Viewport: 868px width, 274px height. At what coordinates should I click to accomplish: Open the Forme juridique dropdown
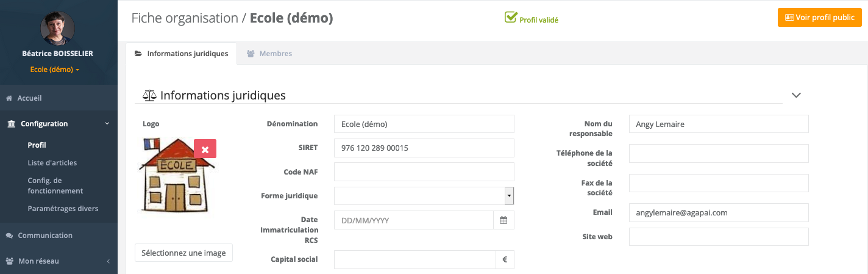coord(424,196)
